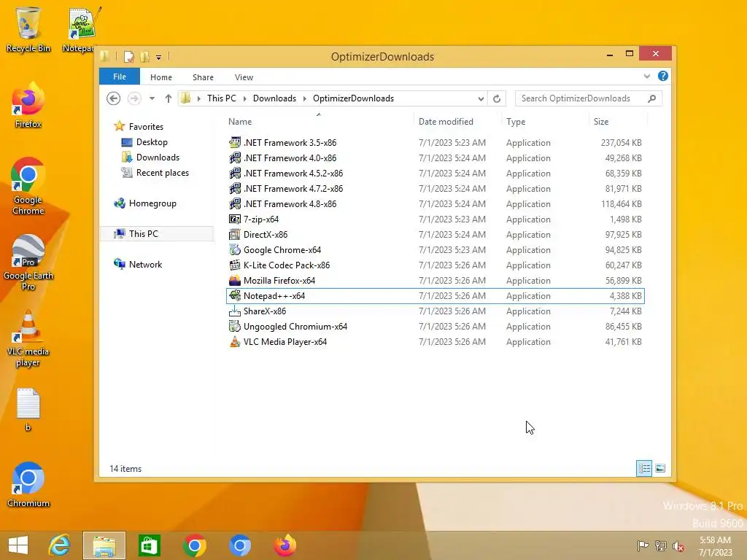Screen dimensions: 747x560
Task: Select the file named b on desktop
Action: [28, 410]
